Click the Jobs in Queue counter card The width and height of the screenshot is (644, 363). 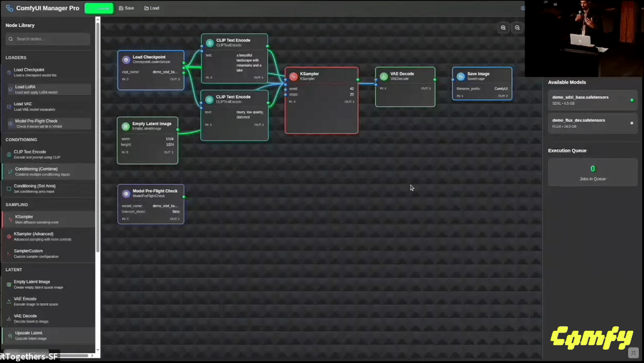592,172
